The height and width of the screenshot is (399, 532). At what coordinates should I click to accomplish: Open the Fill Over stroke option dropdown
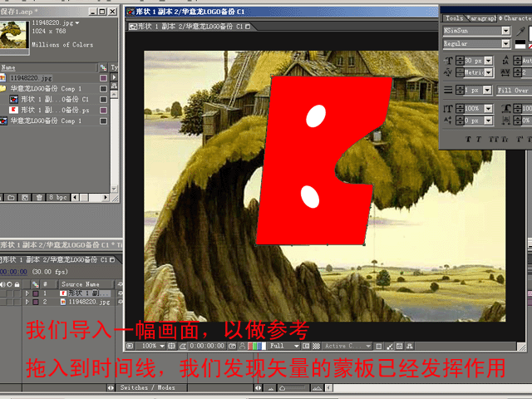coord(514,91)
